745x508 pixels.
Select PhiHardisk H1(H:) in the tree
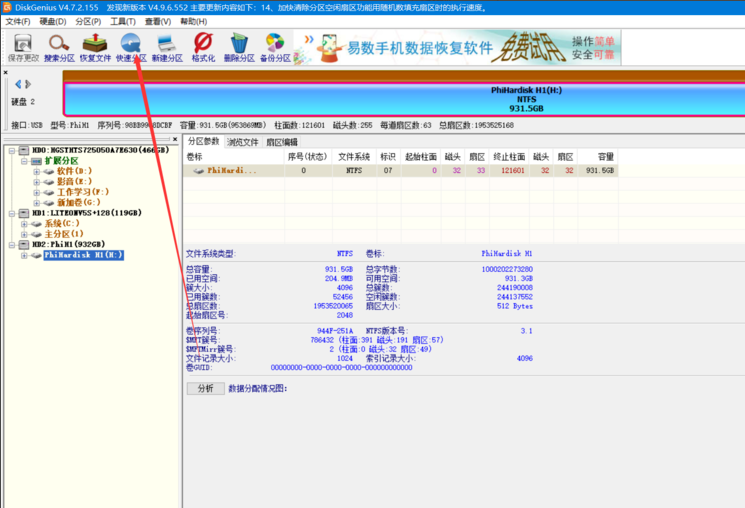pyautogui.click(x=84, y=255)
